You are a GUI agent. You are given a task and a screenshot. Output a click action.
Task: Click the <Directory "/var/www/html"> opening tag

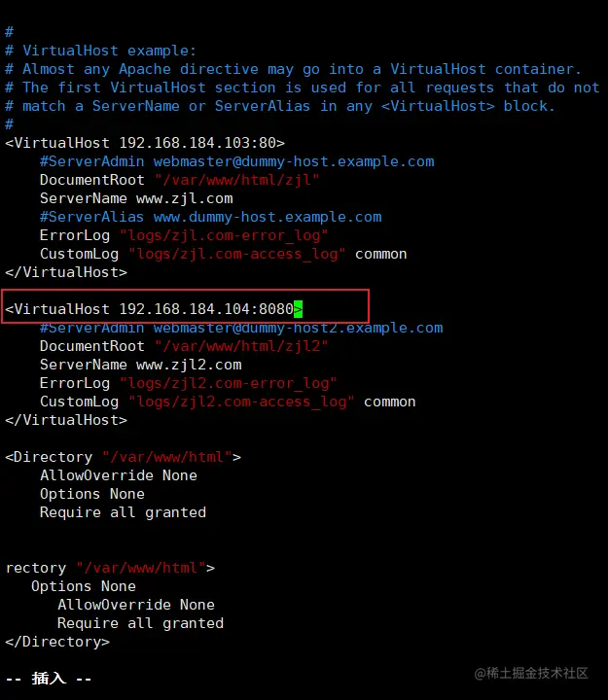click(123, 457)
